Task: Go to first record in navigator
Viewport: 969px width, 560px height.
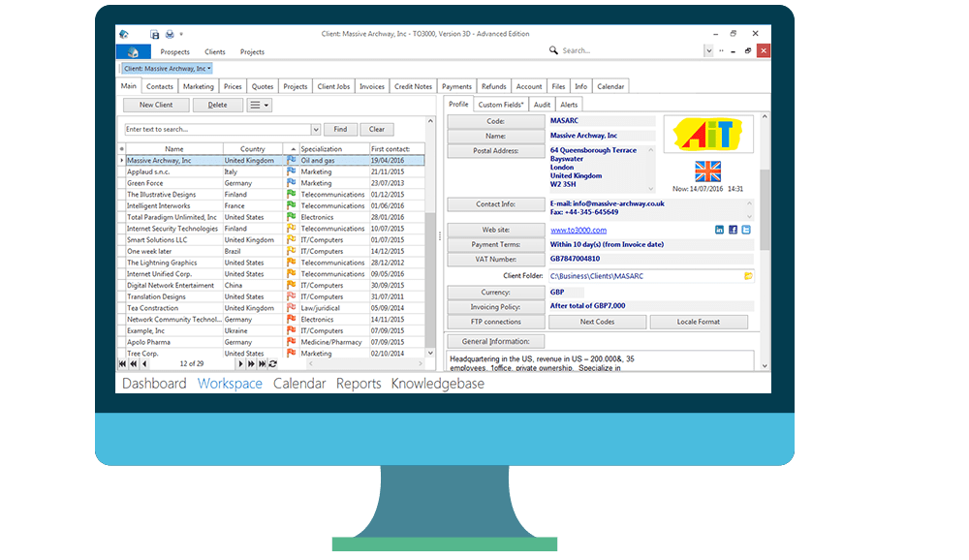Action: 123,362
